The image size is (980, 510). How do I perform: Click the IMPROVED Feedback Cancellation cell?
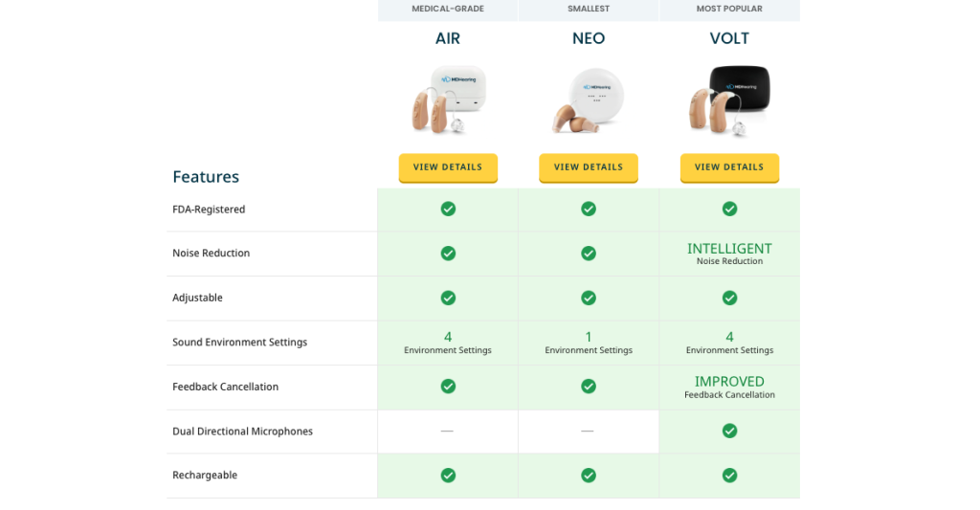click(x=729, y=387)
